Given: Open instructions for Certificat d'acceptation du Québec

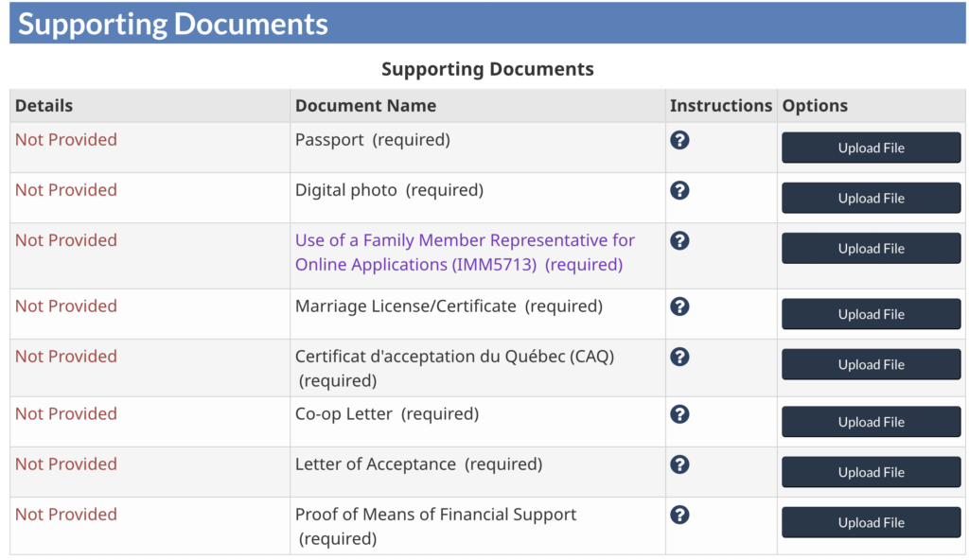Looking at the screenshot, I should [679, 357].
